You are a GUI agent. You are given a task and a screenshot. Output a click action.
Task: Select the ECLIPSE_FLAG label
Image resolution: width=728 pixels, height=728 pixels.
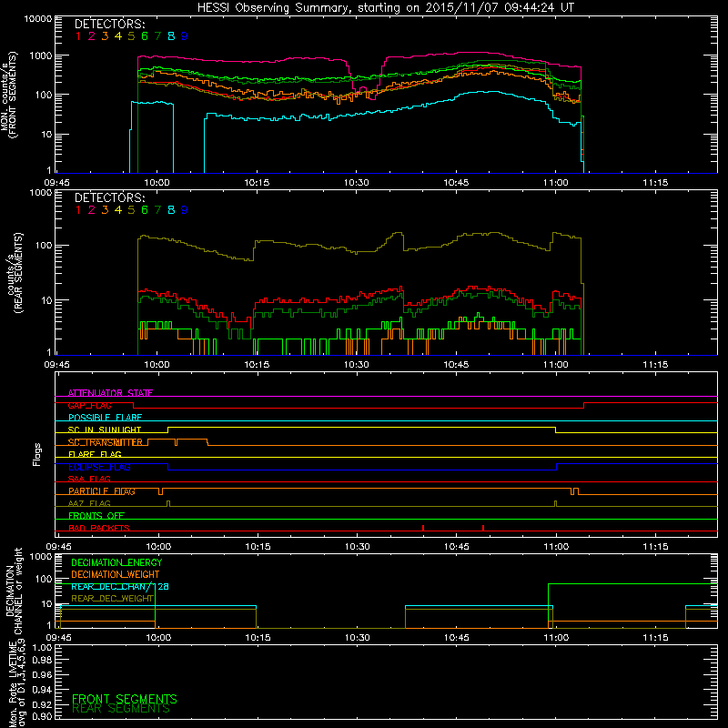pos(99,467)
